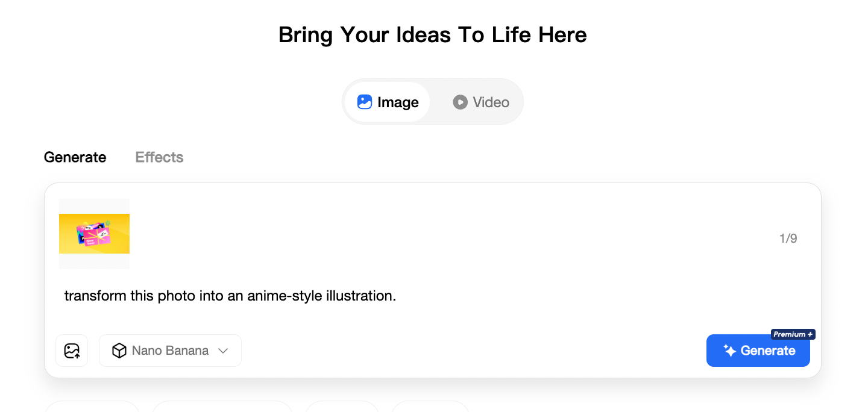Expand the model list using the chevron arrow

[x=223, y=351]
